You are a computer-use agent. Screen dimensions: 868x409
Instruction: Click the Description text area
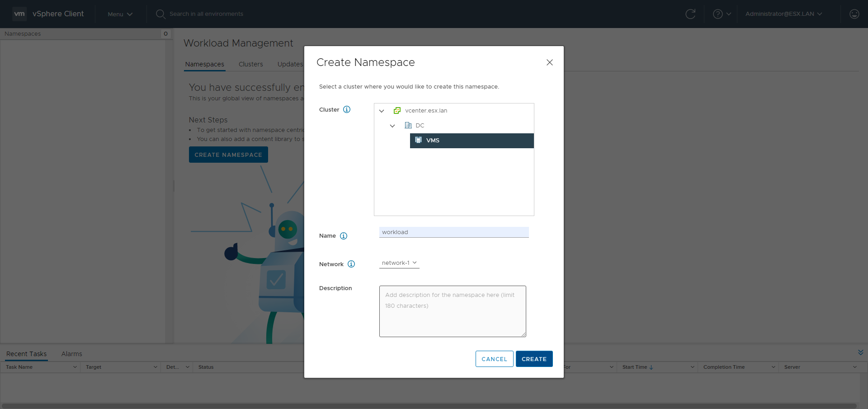[x=453, y=311]
